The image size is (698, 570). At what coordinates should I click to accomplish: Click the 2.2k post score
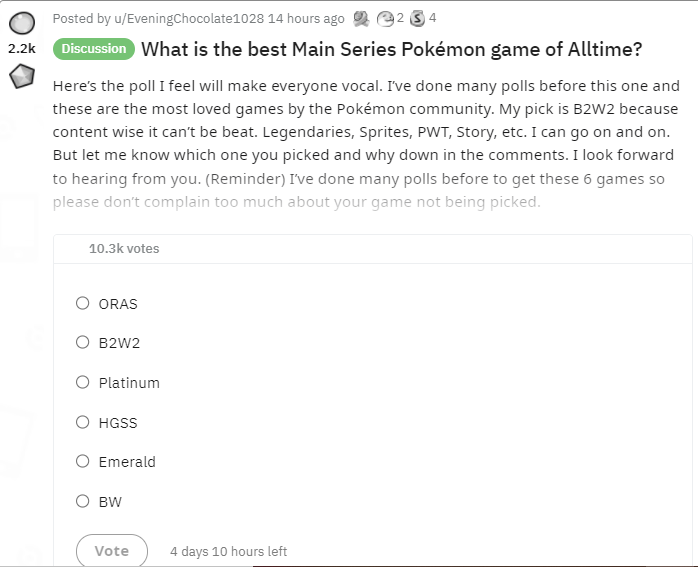(22, 48)
